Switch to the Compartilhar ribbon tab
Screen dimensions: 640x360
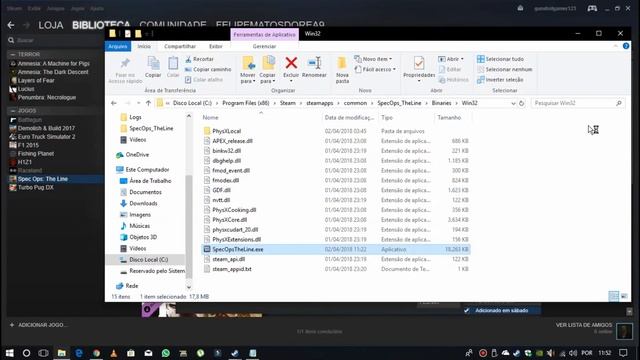[x=180, y=47]
